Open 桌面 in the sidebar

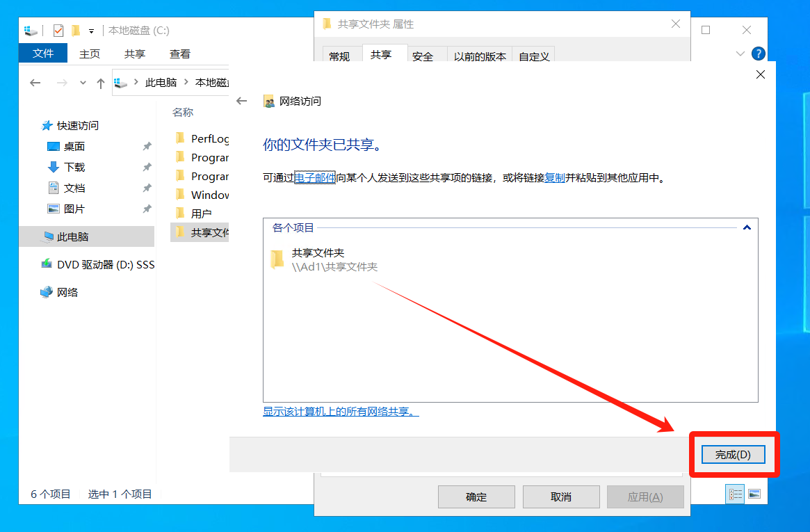coord(74,146)
